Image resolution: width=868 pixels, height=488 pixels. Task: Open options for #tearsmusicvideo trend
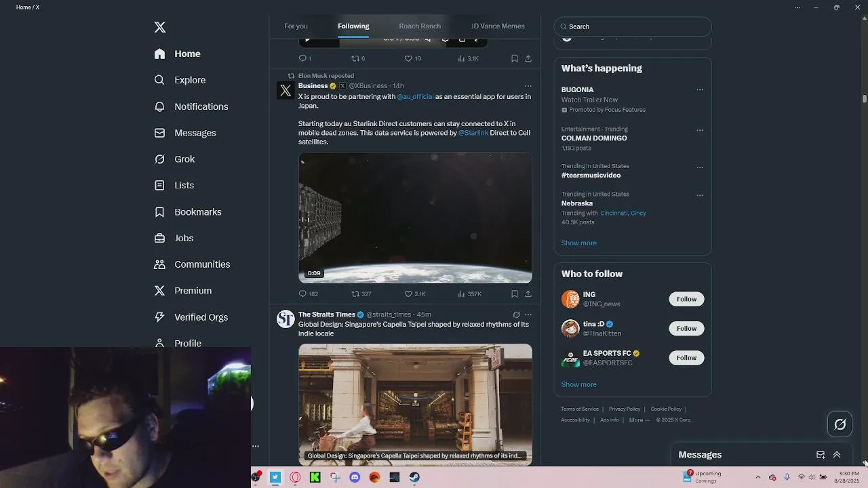click(x=700, y=167)
